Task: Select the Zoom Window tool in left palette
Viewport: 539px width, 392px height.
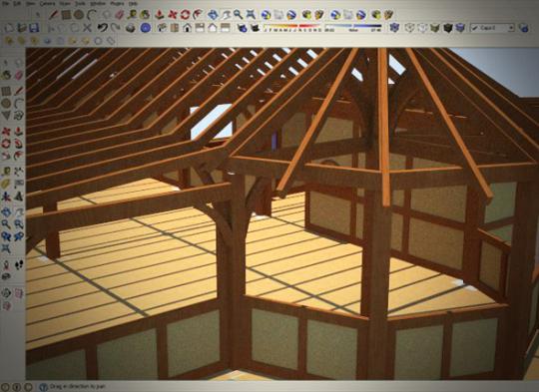Action: pos(19,224)
